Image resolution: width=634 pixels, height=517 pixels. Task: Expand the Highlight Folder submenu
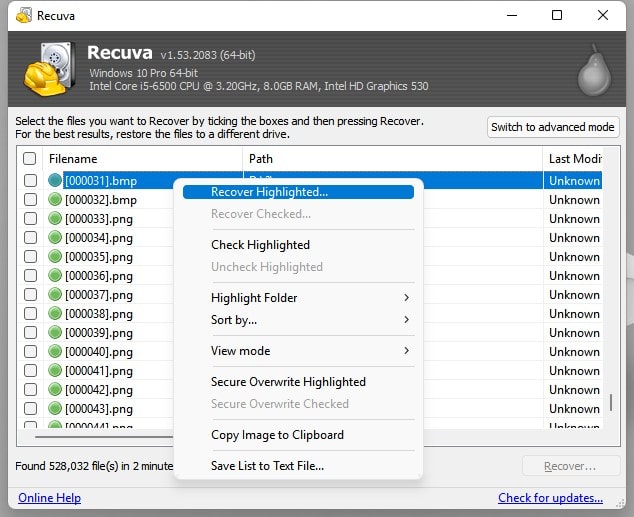(298, 298)
